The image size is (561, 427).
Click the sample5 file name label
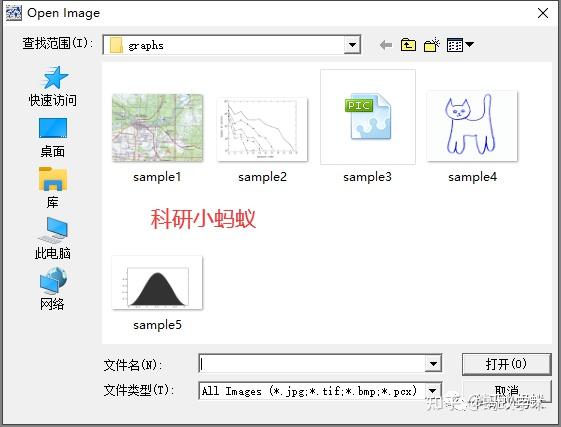coord(157,325)
